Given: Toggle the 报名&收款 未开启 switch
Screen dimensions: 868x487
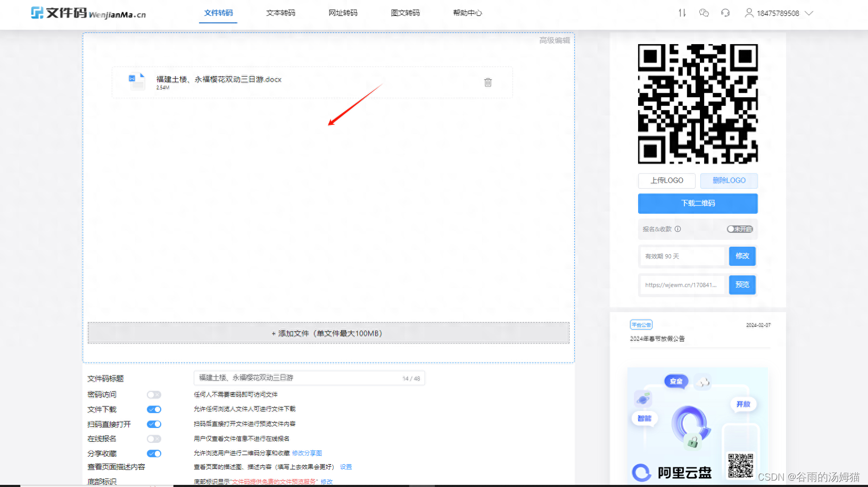Looking at the screenshot, I should [740, 229].
